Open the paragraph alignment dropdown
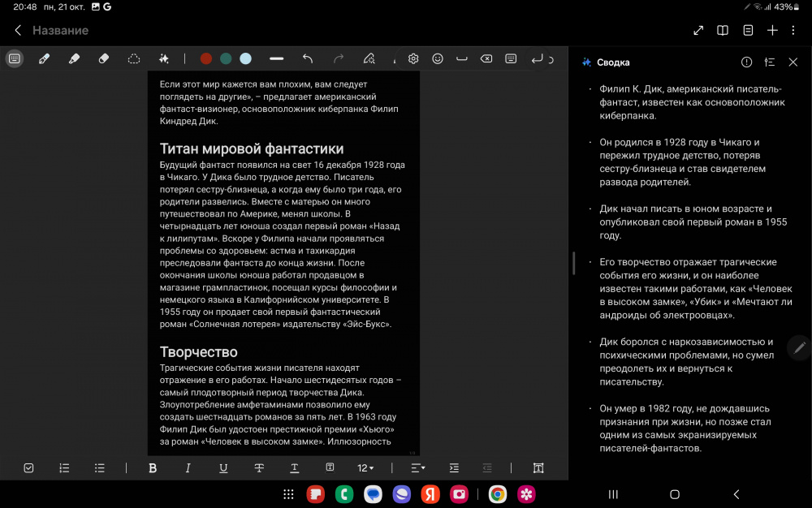Screen dimensions: 812x508 tap(418, 468)
